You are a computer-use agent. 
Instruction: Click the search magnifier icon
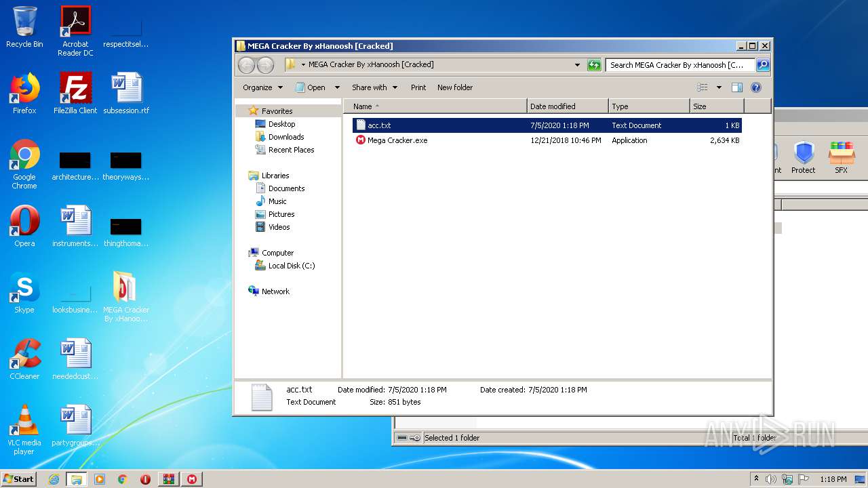click(x=763, y=65)
